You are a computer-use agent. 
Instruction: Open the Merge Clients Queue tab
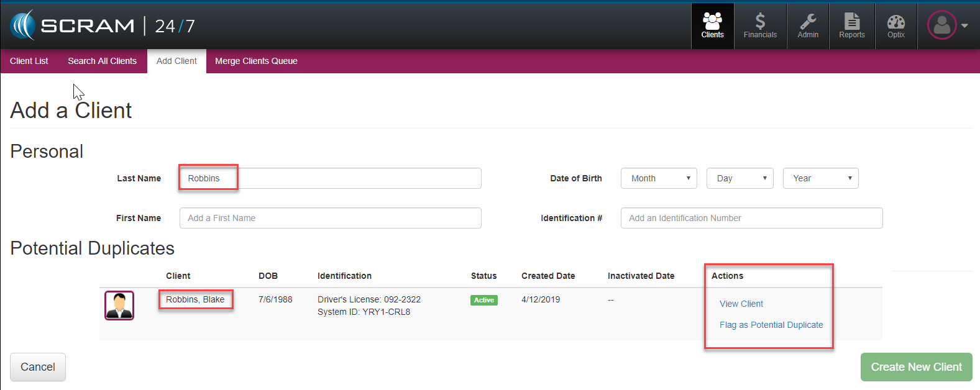point(256,61)
